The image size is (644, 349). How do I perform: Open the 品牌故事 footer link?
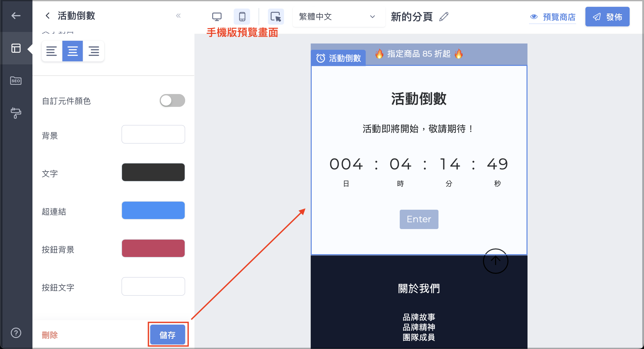coord(419,317)
